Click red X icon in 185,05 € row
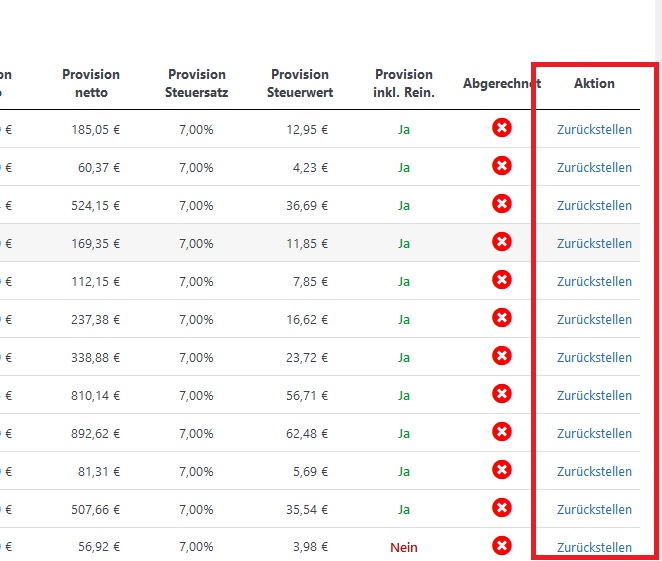662x561 pixels. click(502, 127)
